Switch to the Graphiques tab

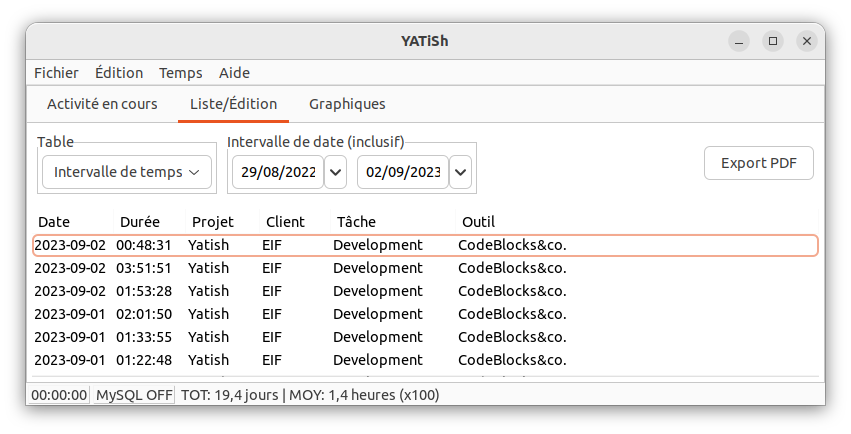point(347,104)
